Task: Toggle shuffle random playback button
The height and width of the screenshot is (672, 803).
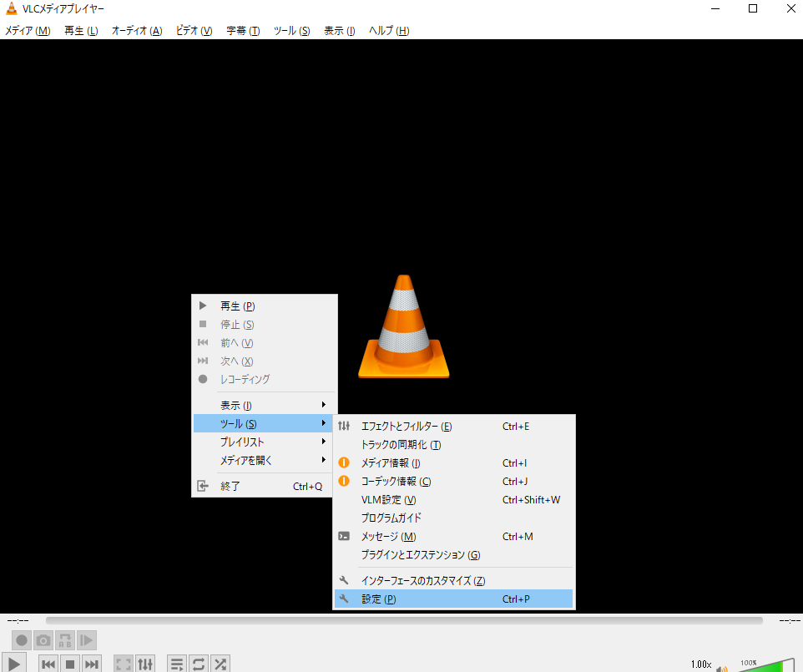Action: [220, 664]
